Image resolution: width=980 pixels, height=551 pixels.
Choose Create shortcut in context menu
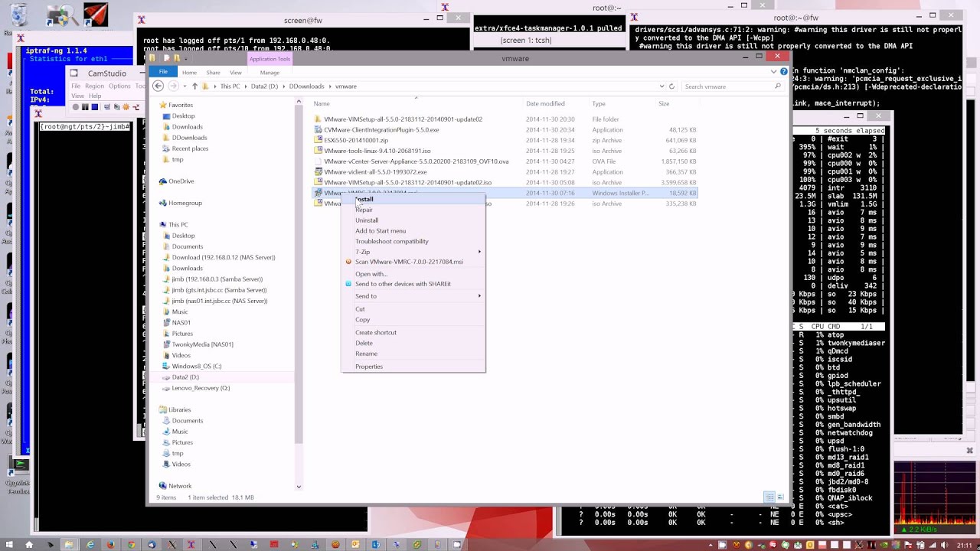point(376,333)
